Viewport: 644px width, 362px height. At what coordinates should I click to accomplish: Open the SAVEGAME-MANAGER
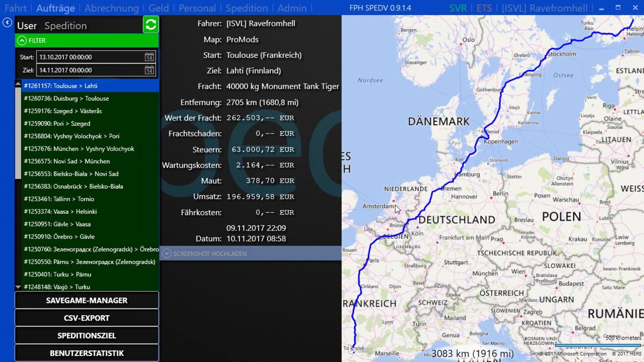coord(87,300)
